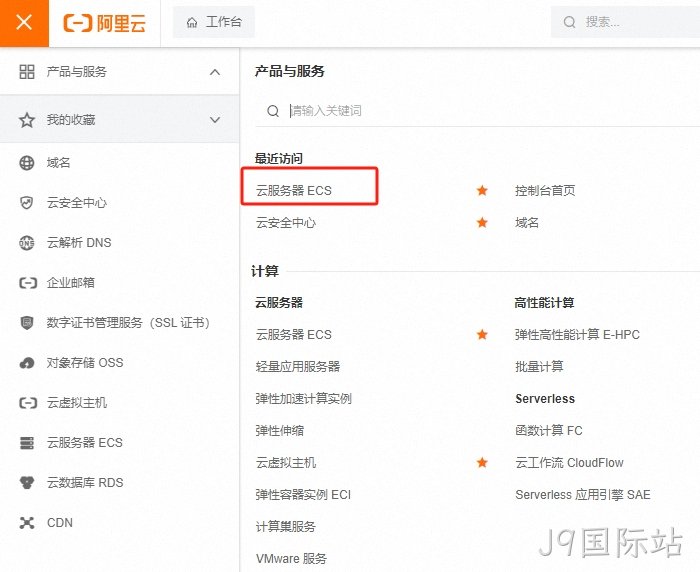Open 云服务器 ECS under 计算 section
This screenshot has width=700, height=572.
(293, 334)
